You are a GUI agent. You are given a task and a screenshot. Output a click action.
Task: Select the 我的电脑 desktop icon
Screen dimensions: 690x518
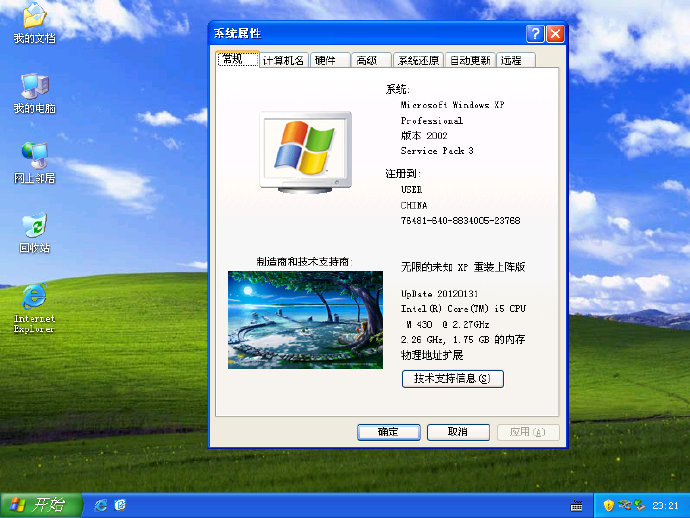34,93
